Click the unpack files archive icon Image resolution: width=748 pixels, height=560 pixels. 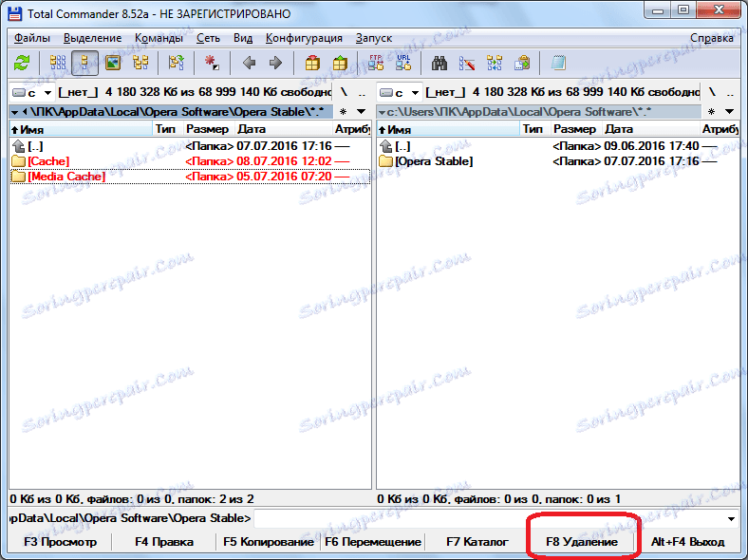340,63
